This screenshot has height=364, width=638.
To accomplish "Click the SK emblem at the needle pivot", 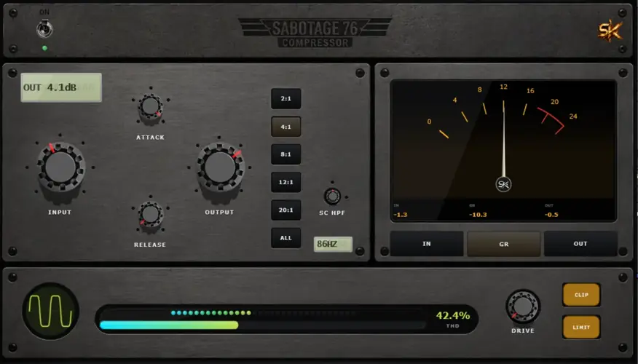I will coord(503,185).
